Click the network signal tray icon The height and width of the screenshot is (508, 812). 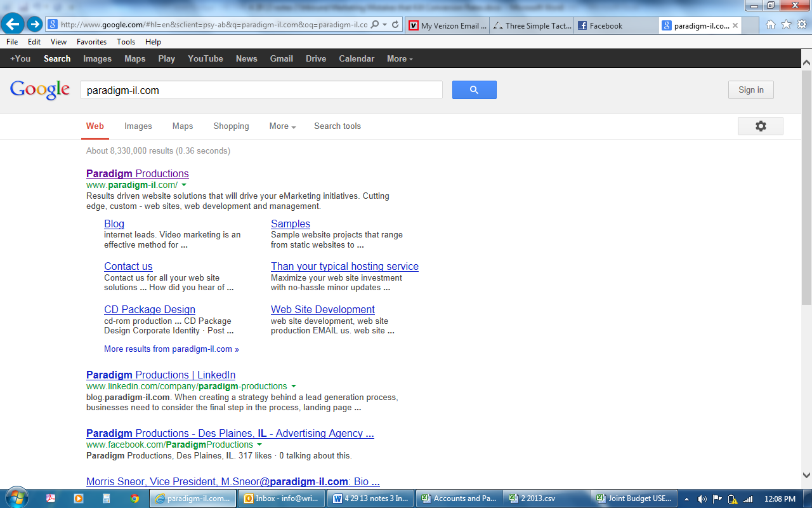(749, 499)
